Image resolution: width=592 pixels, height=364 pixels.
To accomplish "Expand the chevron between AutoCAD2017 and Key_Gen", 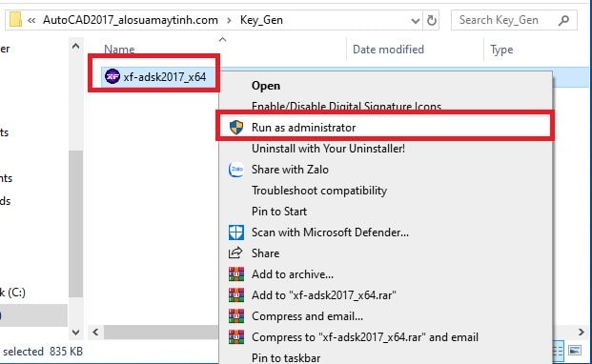I will pyautogui.click(x=229, y=20).
